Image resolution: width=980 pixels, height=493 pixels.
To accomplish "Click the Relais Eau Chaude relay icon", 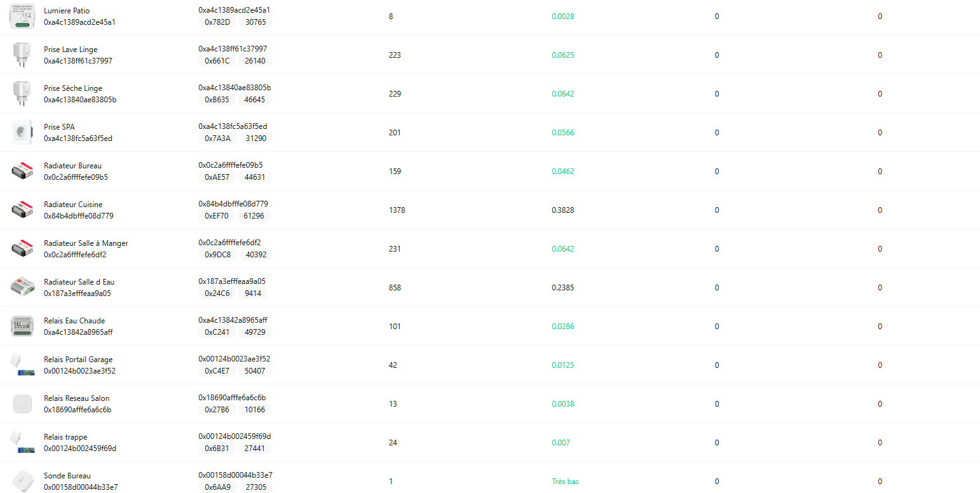I will 22,327.
